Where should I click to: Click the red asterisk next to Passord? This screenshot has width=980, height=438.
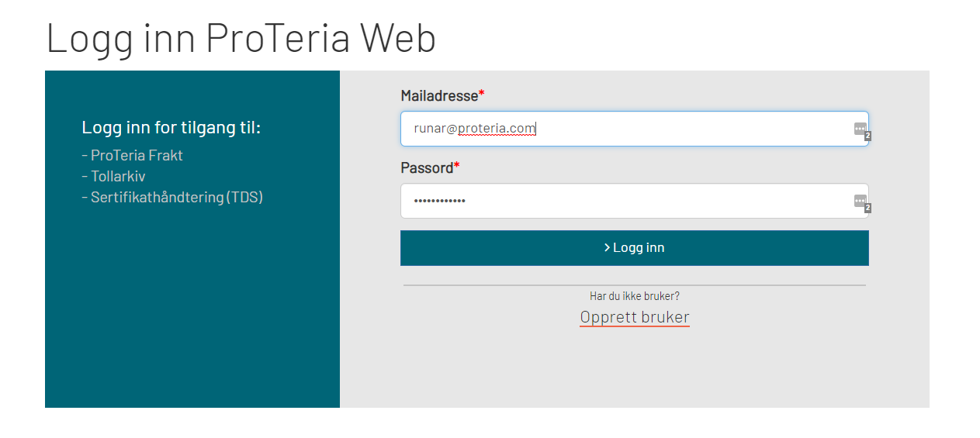click(x=456, y=167)
